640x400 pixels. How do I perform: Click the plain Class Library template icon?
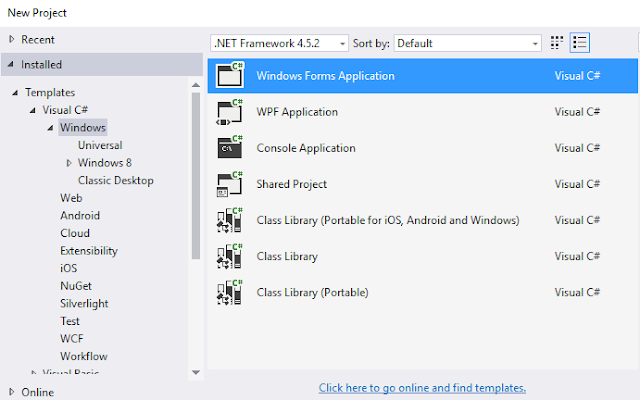tap(230, 256)
